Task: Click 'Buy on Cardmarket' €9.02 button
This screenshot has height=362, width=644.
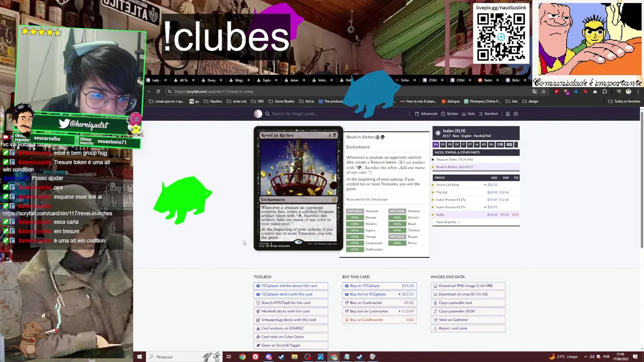Action: pos(379,303)
